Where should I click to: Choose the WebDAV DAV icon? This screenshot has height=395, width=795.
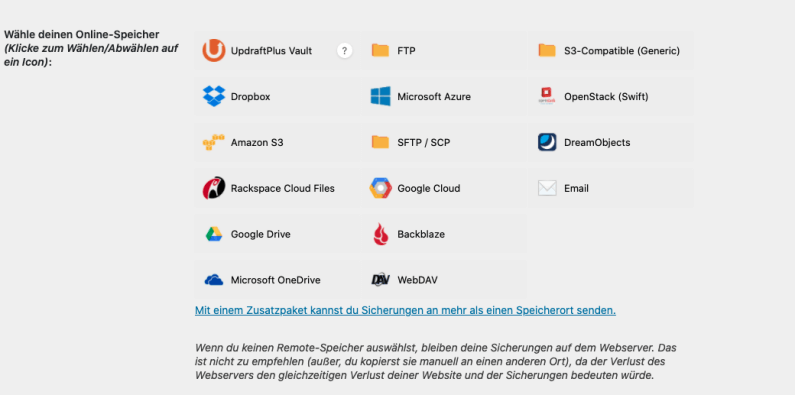pyautogui.click(x=380, y=280)
